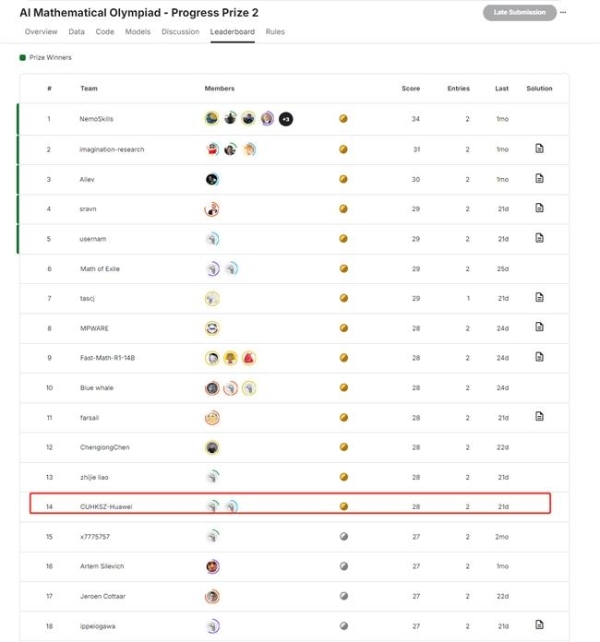Open the Aliev member avatar

click(x=212, y=179)
